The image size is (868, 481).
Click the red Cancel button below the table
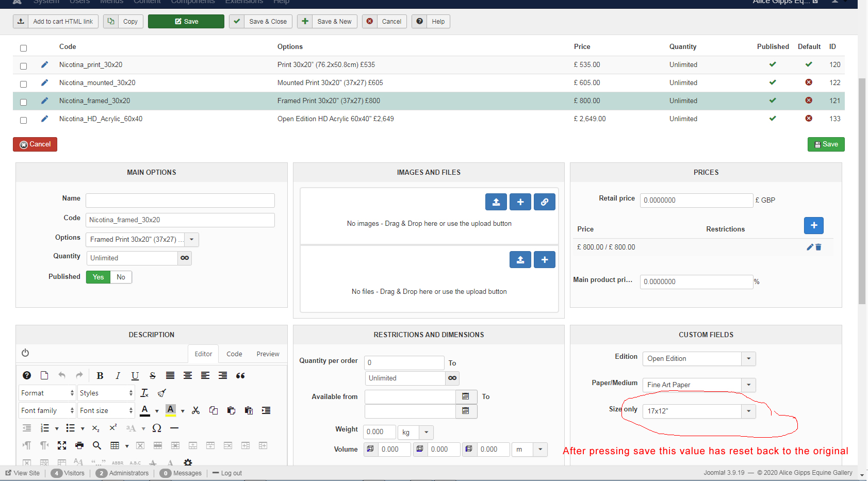[x=35, y=144]
